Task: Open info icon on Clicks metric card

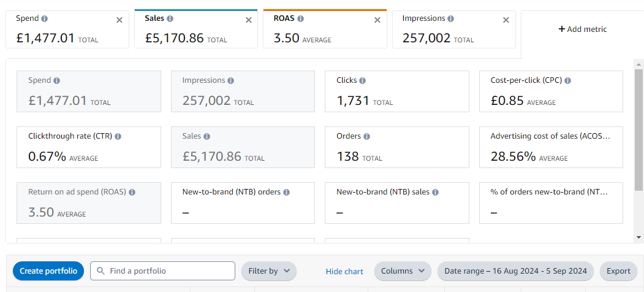Action: pyautogui.click(x=363, y=80)
